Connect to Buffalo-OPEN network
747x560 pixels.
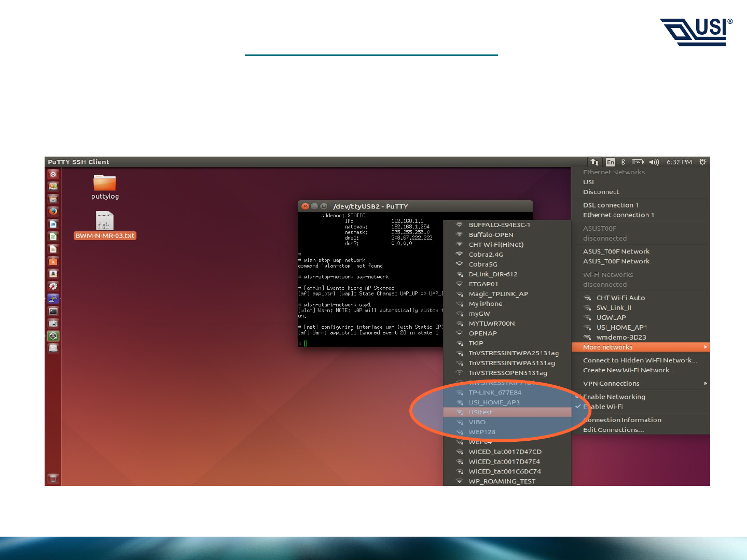click(507, 235)
